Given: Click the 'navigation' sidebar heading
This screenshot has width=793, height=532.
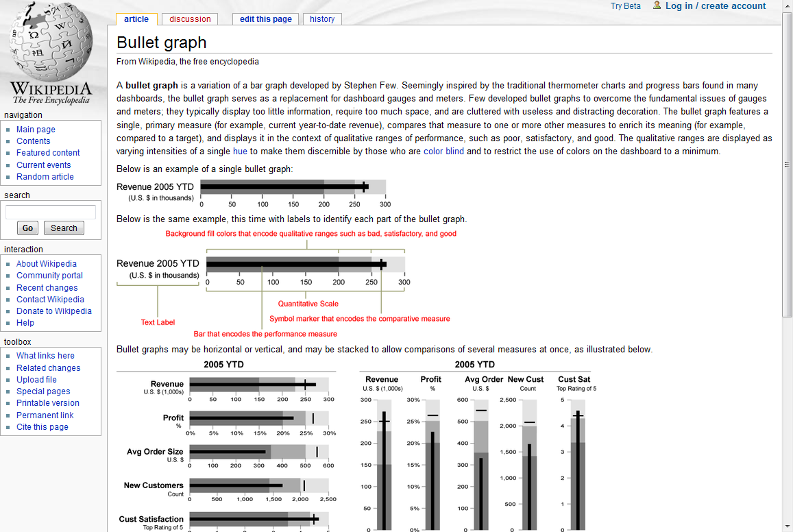Looking at the screenshot, I should pyautogui.click(x=23, y=115).
